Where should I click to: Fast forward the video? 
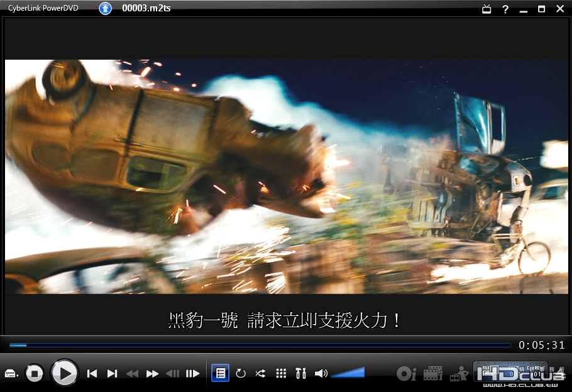click(x=152, y=373)
